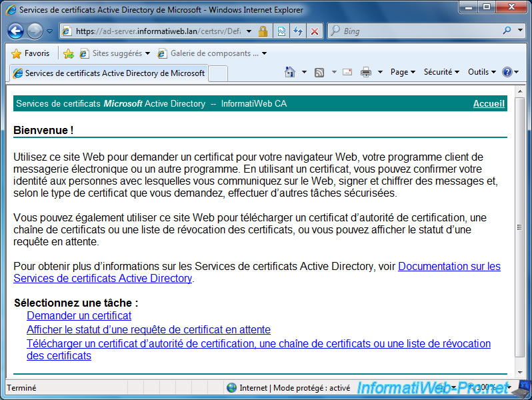Click the browser Back arrow button
This screenshot has width=532, height=400.
pyautogui.click(x=15, y=31)
